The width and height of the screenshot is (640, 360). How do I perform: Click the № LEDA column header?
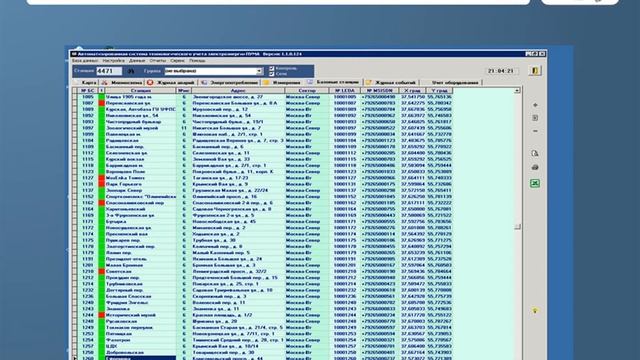point(345,91)
